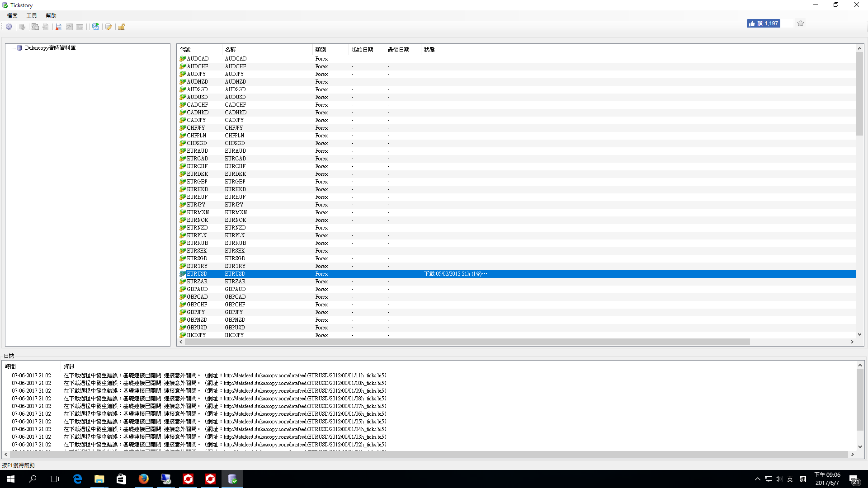Viewport: 868px width, 488px height.
Task: Click the greyed chart icon in the toolbar
Action: point(69,27)
